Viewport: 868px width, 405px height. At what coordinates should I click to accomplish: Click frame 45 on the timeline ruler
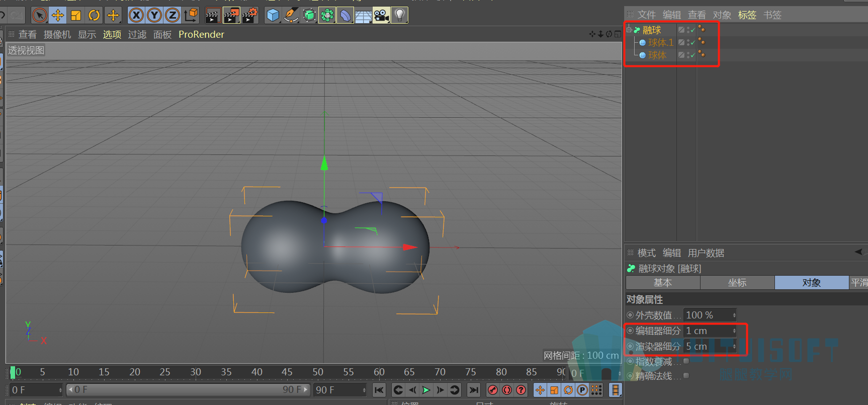[x=287, y=372]
